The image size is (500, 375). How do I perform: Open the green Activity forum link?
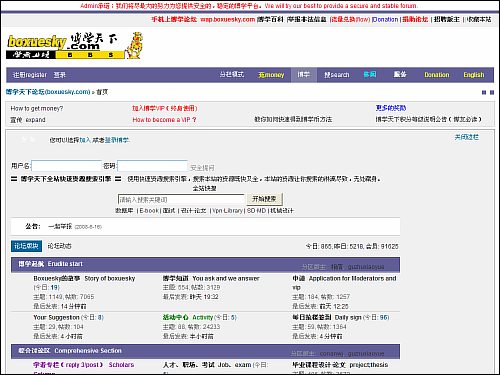pos(188,317)
